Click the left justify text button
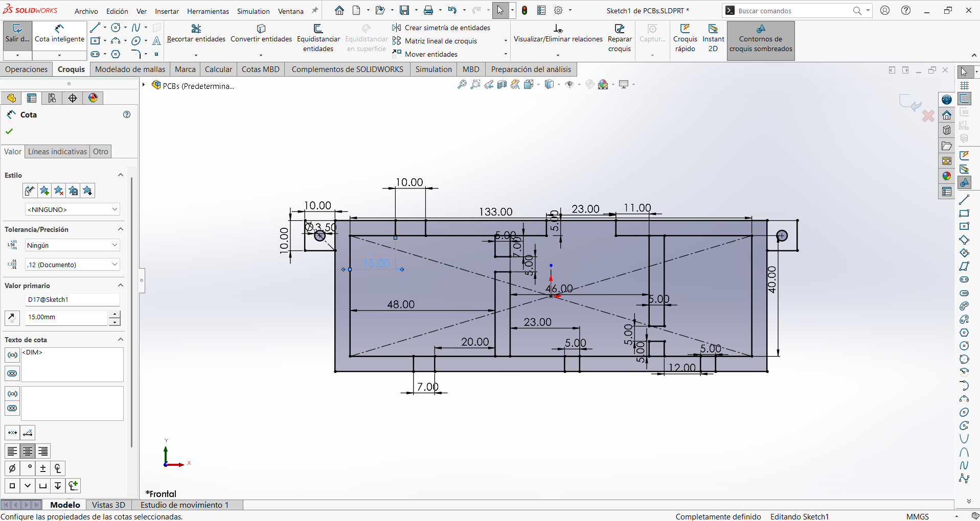The height and width of the screenshot is (521, 980). pyautogui.click(x=12, y=451)
